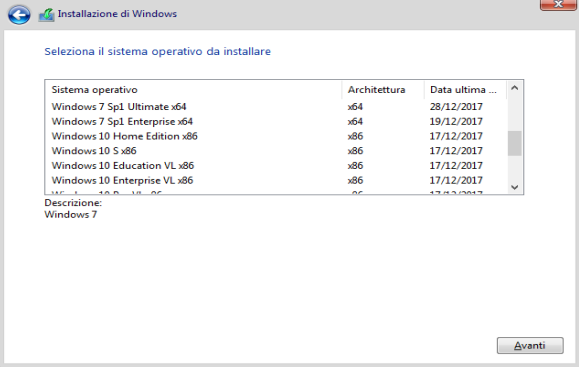The width and height of the screenshot is (579, 367).
Task: Click x86 architecture of Windows 10 S
Action: pos(355,151)
